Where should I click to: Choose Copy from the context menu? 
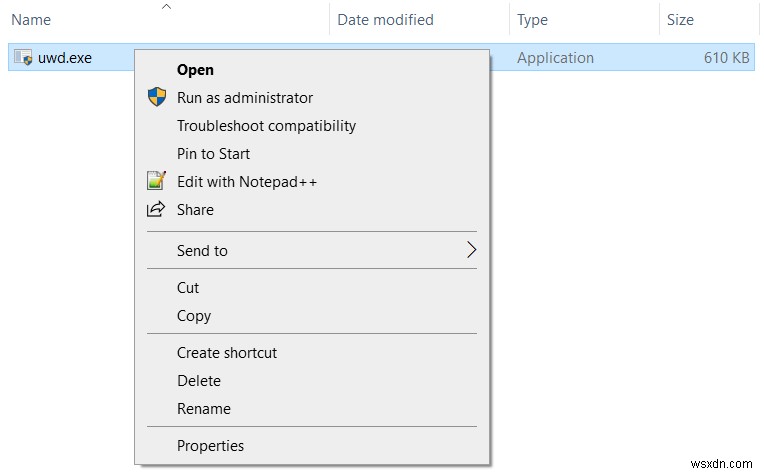(x=194, y=316)
